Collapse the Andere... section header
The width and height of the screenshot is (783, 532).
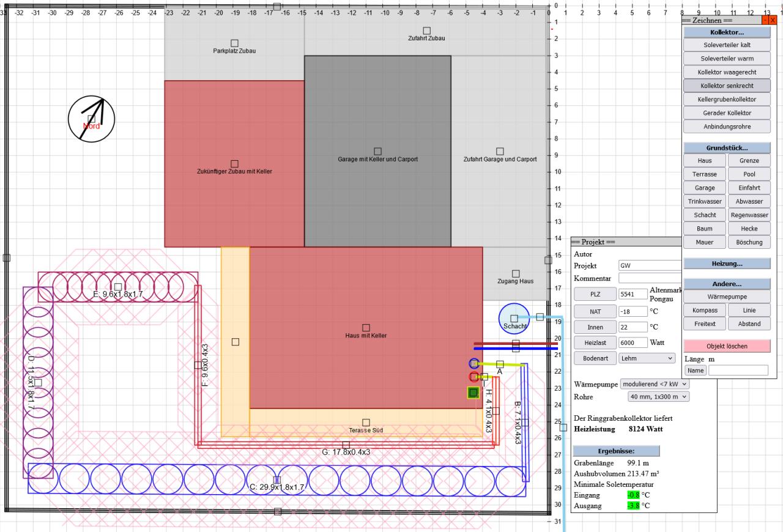pyautogui.click(x=727, y=284)
